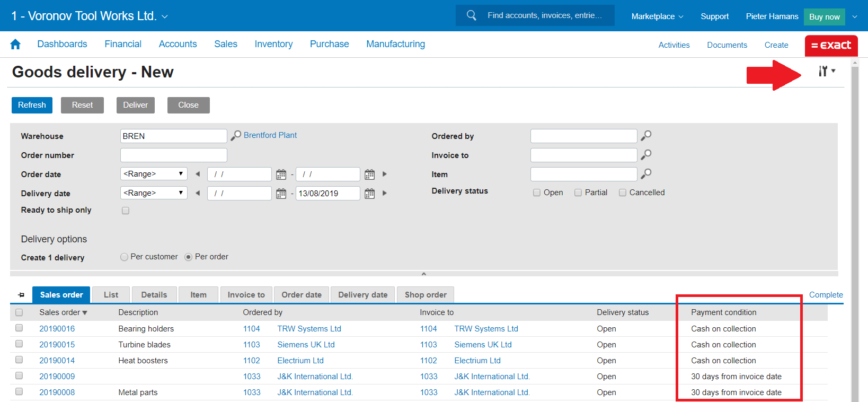Expand company Voronov Tool Works dropdown
The width and height of the screenshot is (868, 402).
coord(165,16)
